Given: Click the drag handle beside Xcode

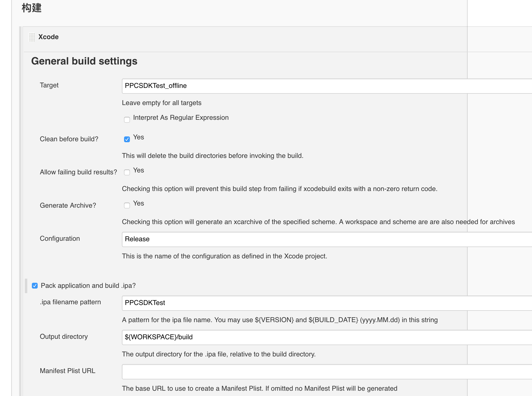Looking at the screenshot, I should click(x=32, y=37).
